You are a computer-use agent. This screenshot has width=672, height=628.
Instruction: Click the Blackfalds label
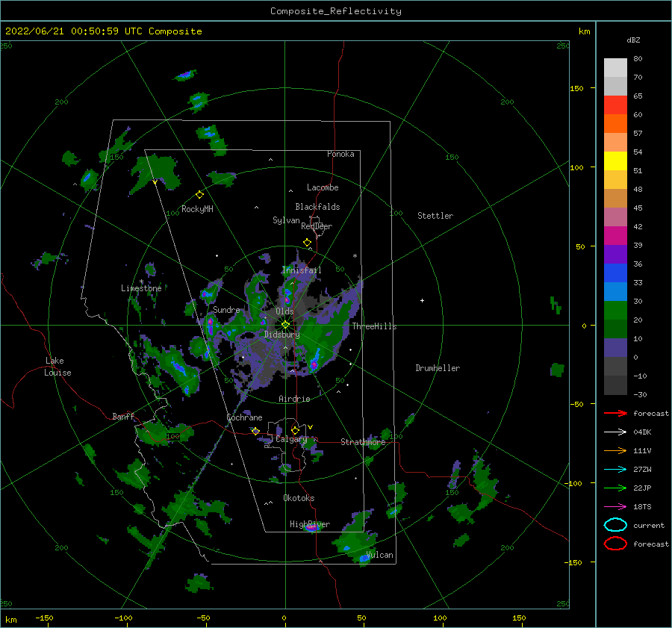pos(317,207)
